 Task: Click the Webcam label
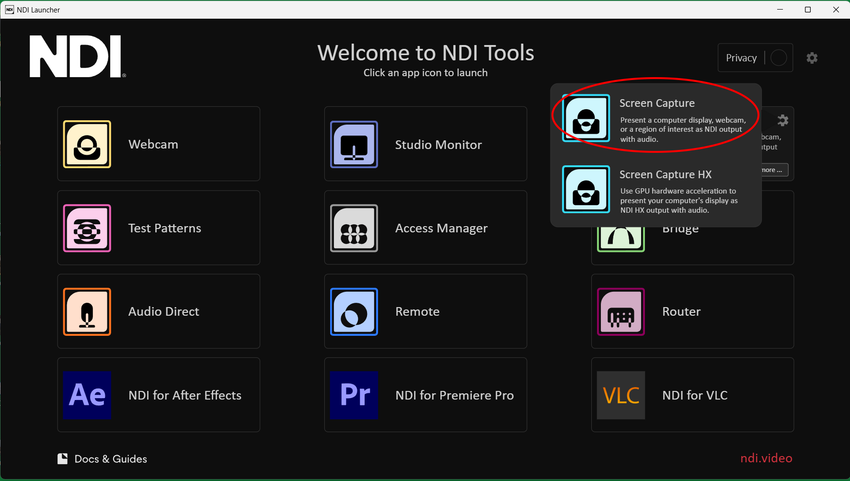[153, 144]
